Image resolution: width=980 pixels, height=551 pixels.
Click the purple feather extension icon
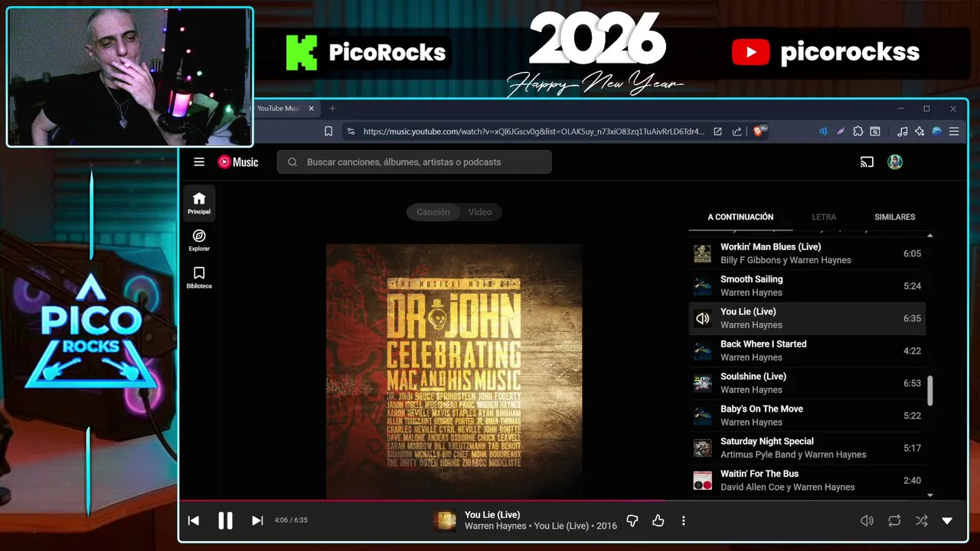coord(841,132)
